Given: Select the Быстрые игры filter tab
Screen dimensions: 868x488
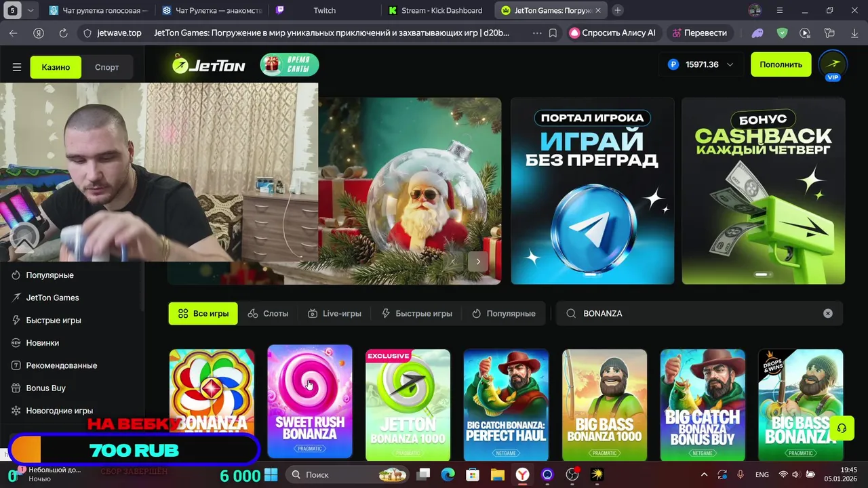Looking at the screenshot, I should coord(417,313).
